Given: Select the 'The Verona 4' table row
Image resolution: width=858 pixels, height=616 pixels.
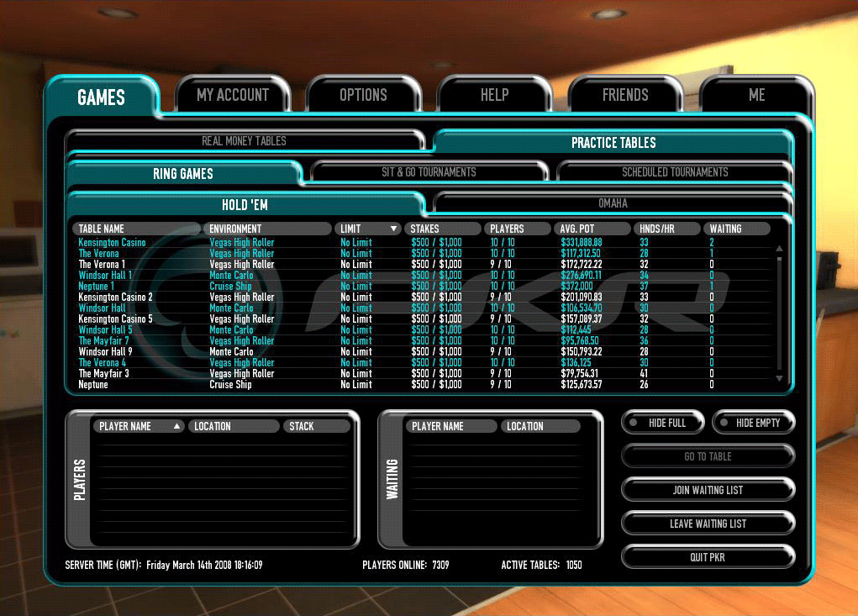Looking at the screenshot, I should coord(421,363).
